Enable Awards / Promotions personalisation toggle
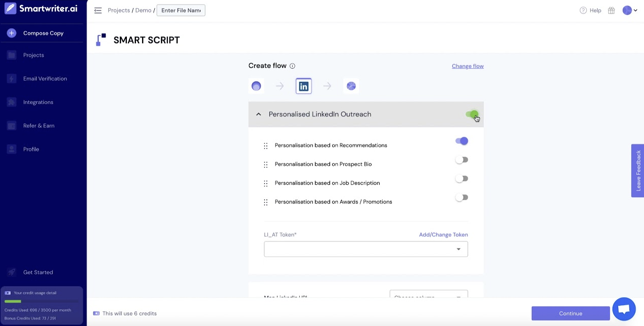The image size is (644, 326). click(x=462, y=198)
